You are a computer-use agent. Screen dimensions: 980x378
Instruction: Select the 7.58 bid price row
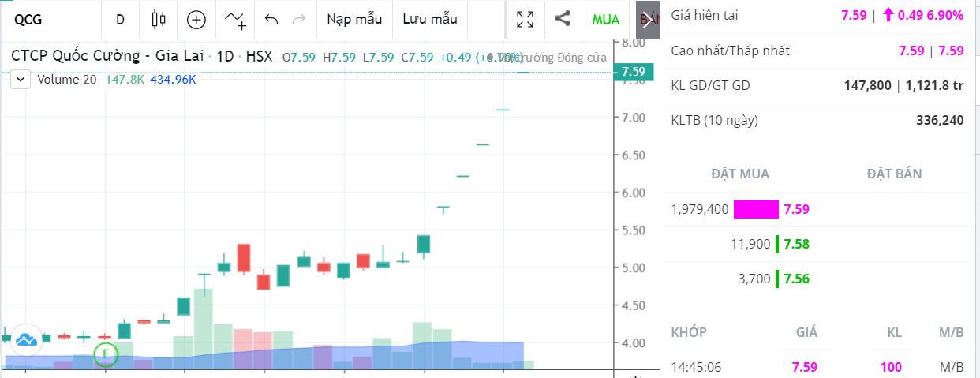pyautogui.click(x=796, y=244)
